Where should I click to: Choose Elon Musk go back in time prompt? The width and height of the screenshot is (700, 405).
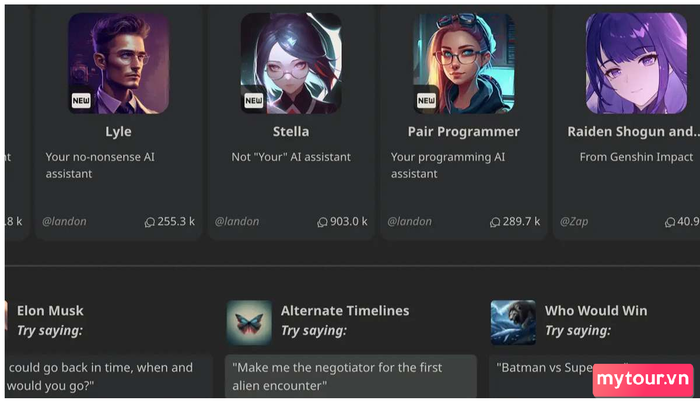109,376
